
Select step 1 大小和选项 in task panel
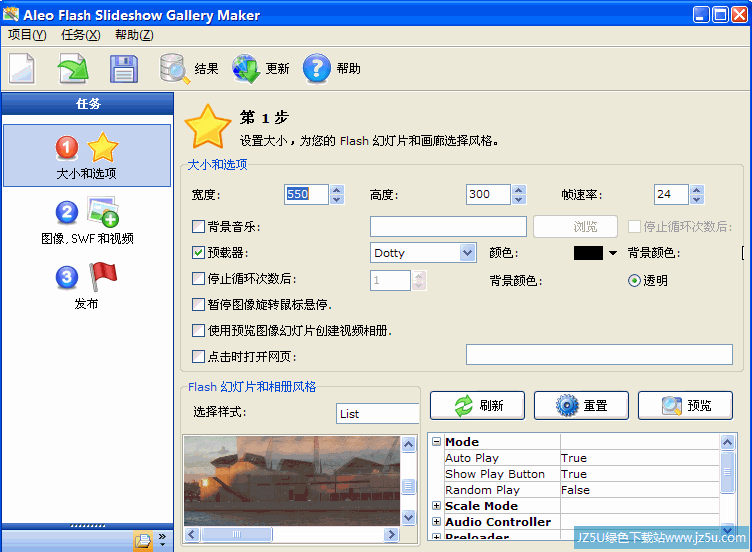pos(87,155)
